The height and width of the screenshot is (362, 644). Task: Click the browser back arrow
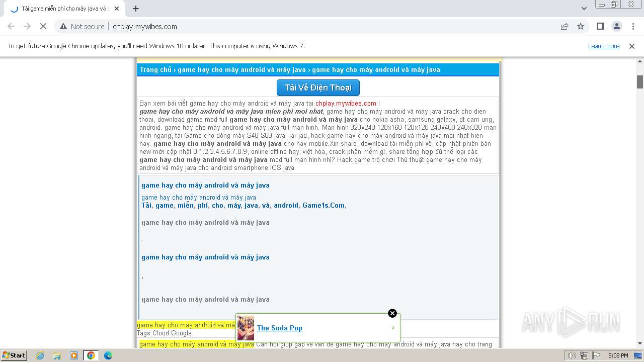click(11, 26)
